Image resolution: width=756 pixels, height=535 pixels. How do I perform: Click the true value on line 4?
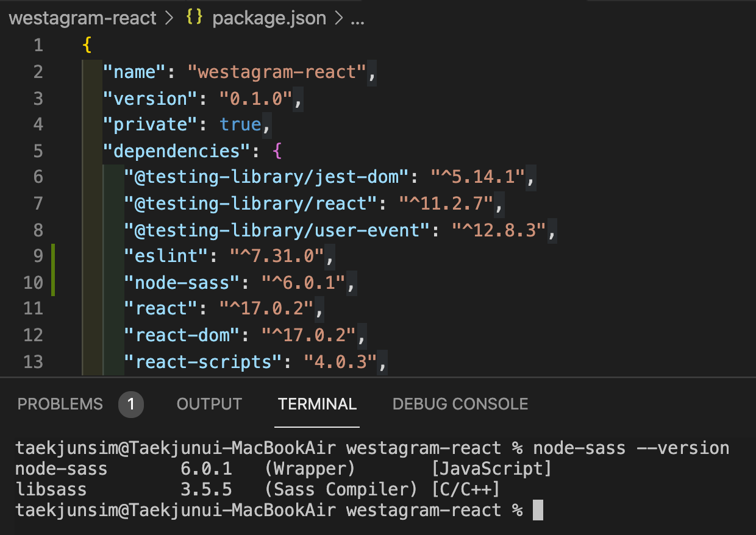click(x=240, y=124)
